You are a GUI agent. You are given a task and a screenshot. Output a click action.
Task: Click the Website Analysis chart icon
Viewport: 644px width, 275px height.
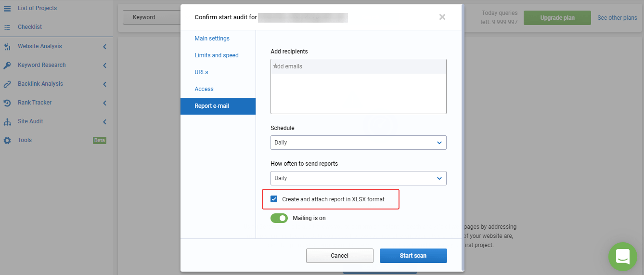tap(7, 47)
